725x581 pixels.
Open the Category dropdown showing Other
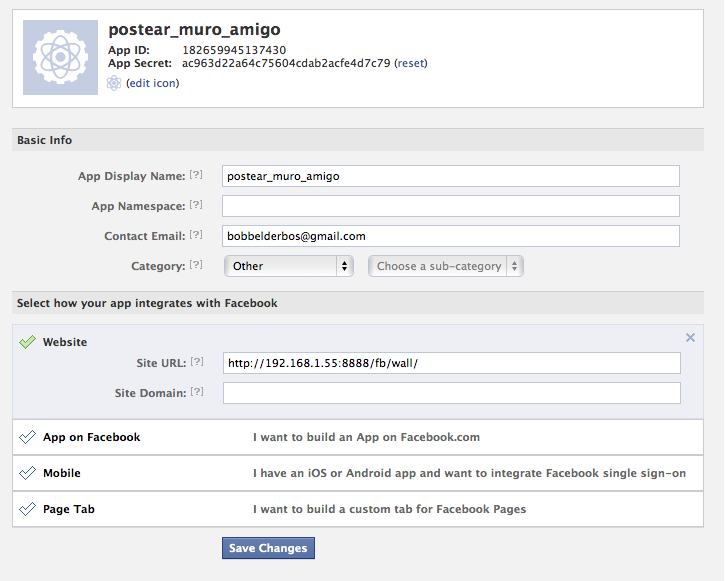pyautogui.click(x=289, y=266)
